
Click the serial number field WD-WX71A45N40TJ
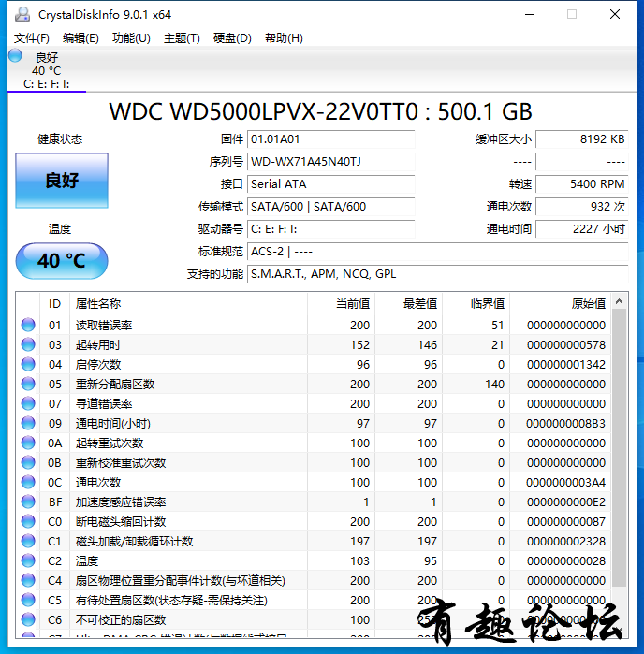pyautogui.click(x=331, y=162)
